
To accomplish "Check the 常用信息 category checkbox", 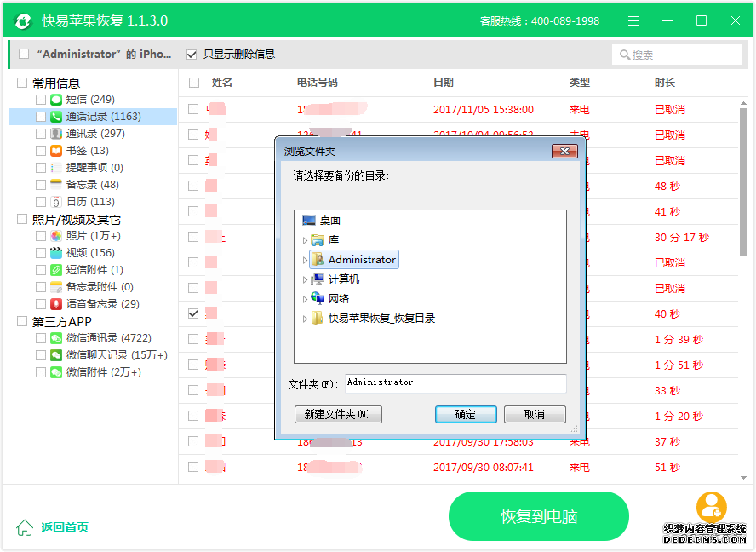I will click(x=22, y=83).
